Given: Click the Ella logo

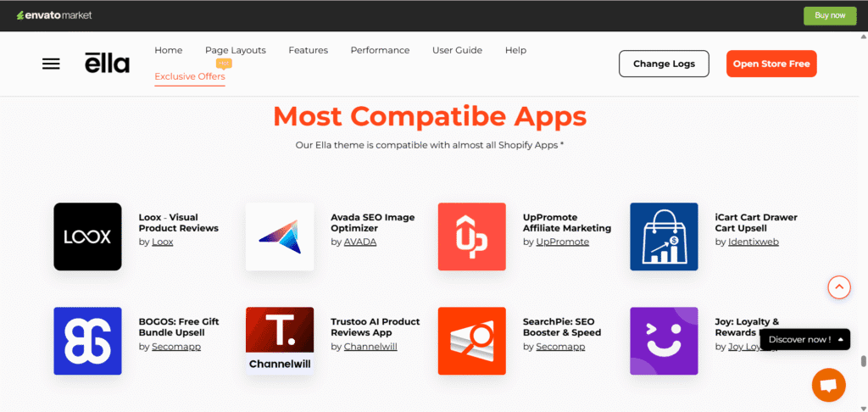Looking at the screenshot, I should tap(108, 63).
